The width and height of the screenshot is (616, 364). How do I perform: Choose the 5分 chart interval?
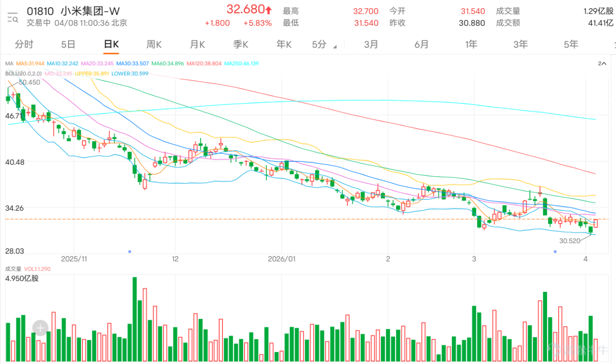point(319,44)
